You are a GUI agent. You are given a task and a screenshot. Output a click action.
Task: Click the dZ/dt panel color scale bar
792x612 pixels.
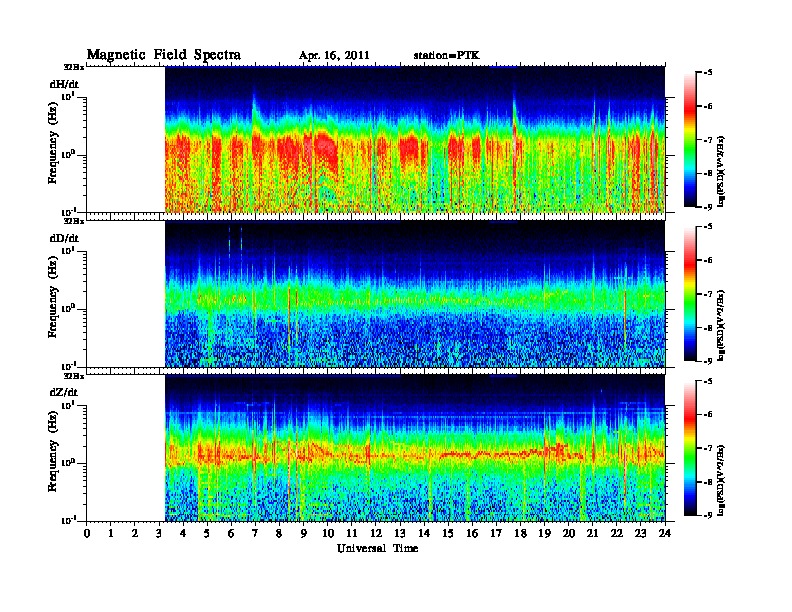[689, 448]
